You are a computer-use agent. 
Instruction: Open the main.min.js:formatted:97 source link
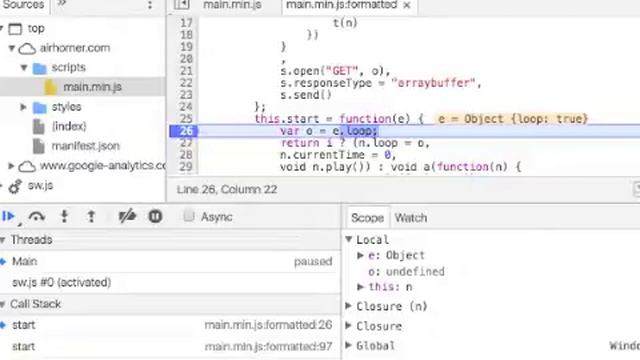pyautogui.click(x=268, y=347)
